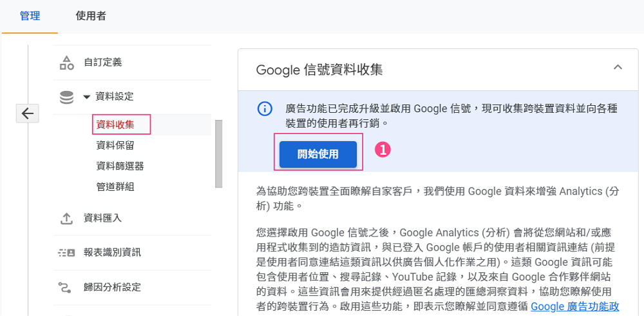Click the back arrow icon

(x=27, y=114)
